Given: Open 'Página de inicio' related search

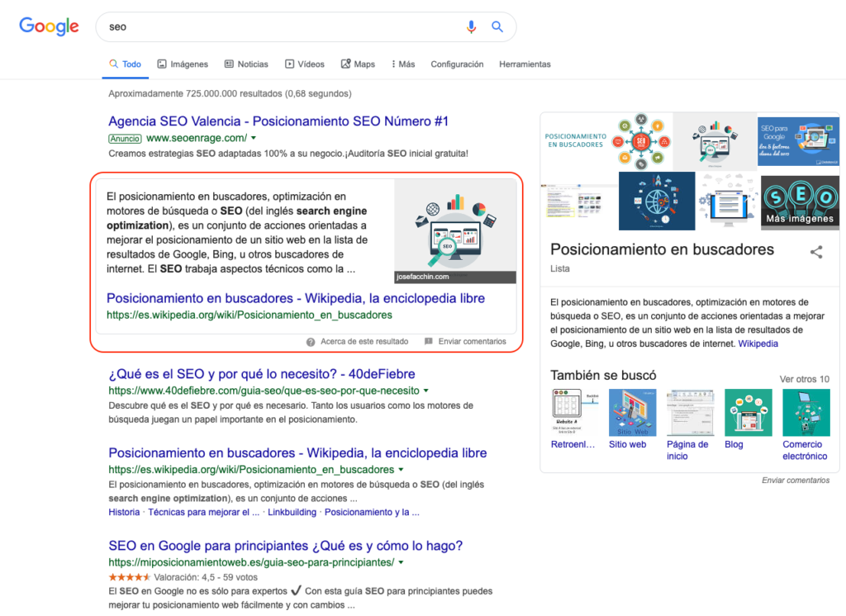Looking at the screenshot, I should (x=690, y=425).
